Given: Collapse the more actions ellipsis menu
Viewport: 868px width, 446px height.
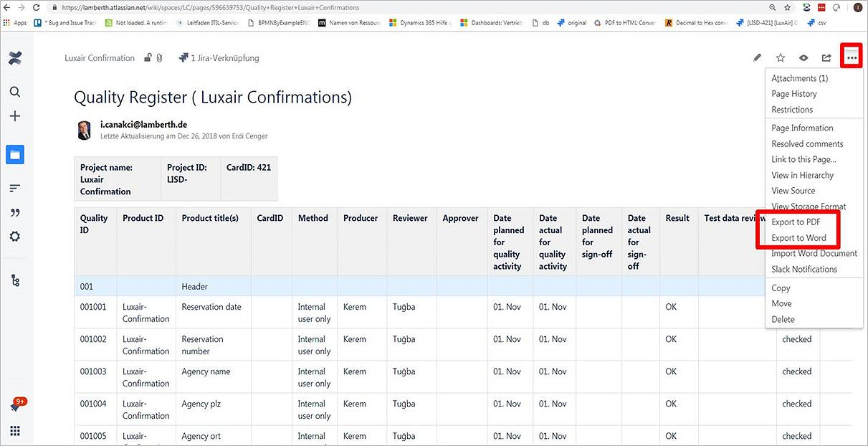Looking at the screenshot, I should (x=852, y=57).
